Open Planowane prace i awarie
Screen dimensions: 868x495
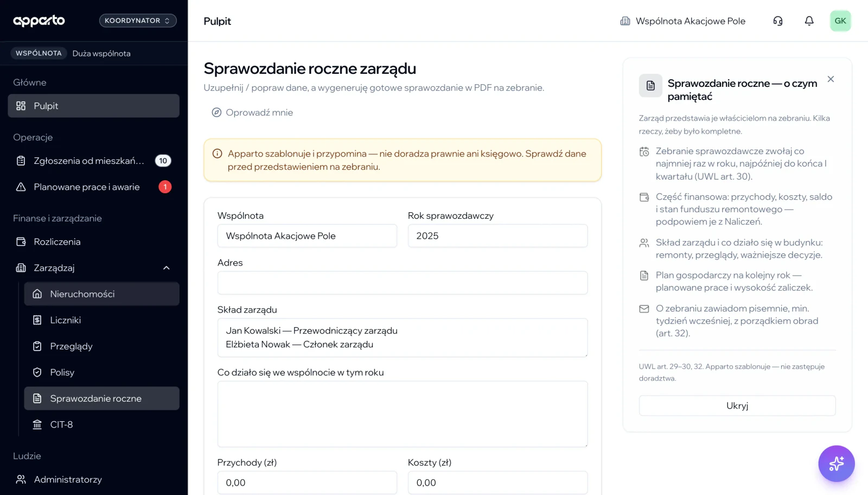click(93, 187)
